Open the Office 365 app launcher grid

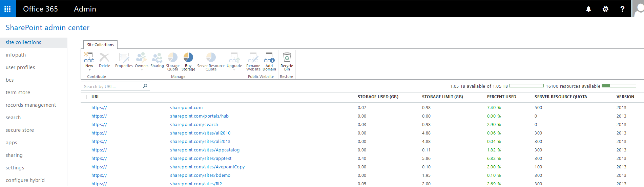pos(8,9)
